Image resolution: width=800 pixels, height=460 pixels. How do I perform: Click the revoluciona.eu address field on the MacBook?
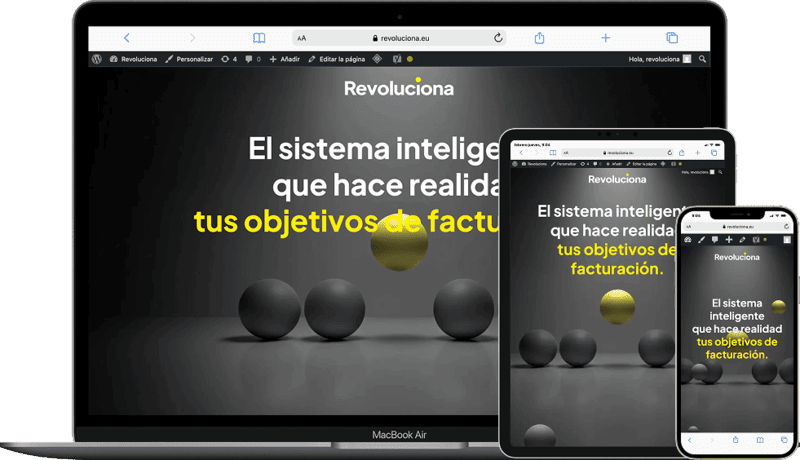point(399,38)
